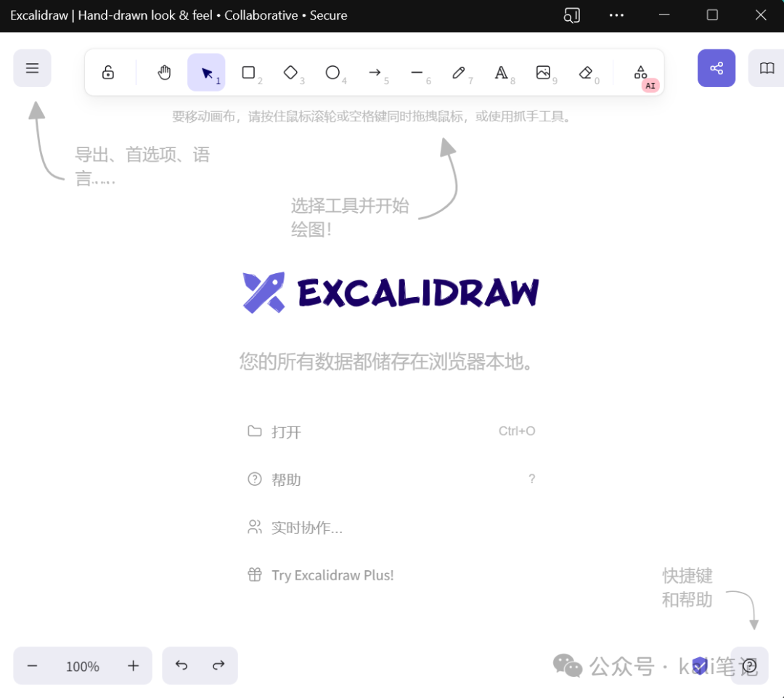Select the Draw pencil tool

tap(459, 73)
